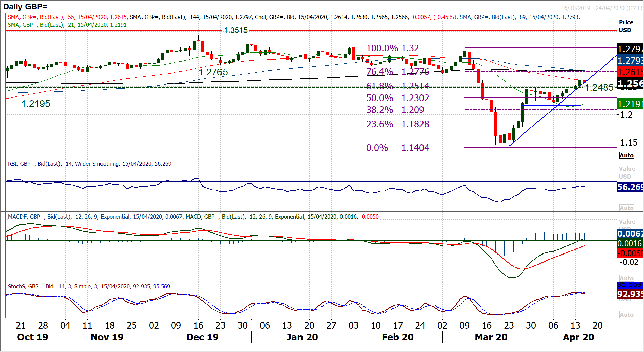Click the 1.2 price axis value

pyautogui.click(x=626, y=115)
